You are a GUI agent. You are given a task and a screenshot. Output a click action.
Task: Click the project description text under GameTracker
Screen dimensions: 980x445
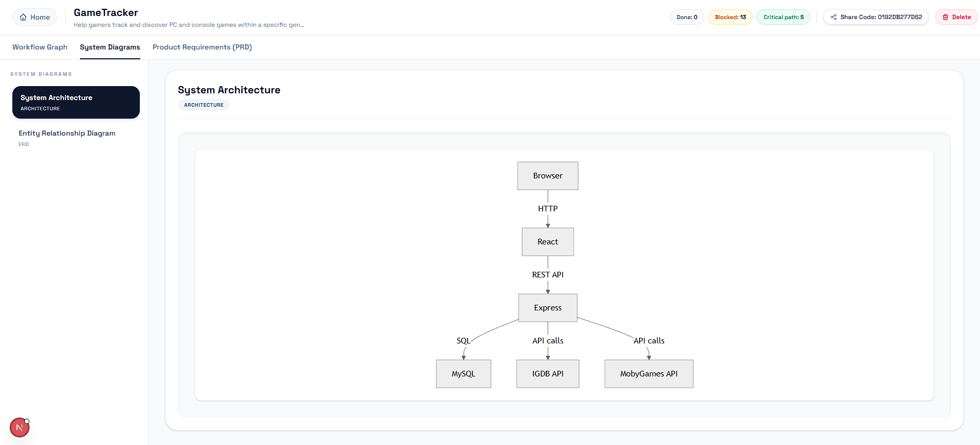pyautogui.click(x=189, y=25)
